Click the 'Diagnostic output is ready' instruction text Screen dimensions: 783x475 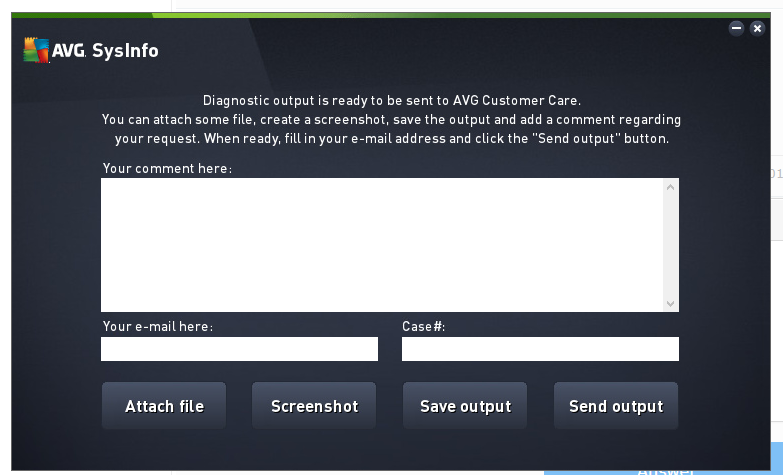tap(391, 100)
